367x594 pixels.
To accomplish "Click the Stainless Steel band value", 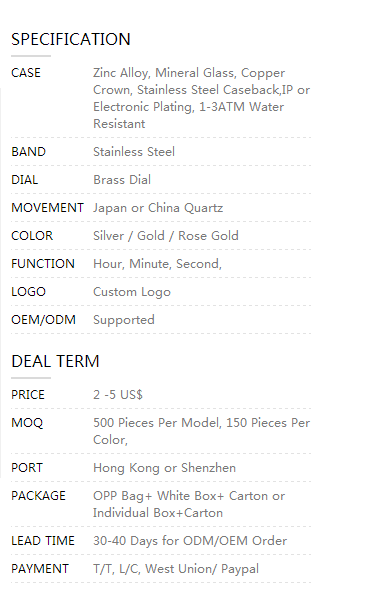I will (134, 152).
